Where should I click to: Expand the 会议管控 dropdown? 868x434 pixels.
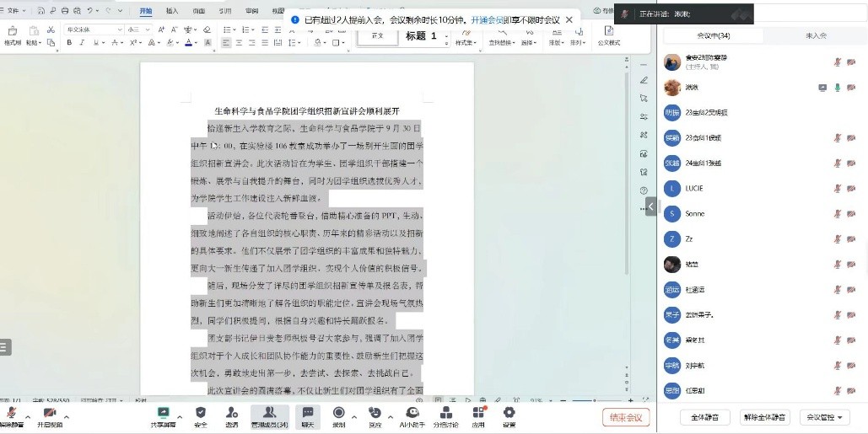[824, 417]
